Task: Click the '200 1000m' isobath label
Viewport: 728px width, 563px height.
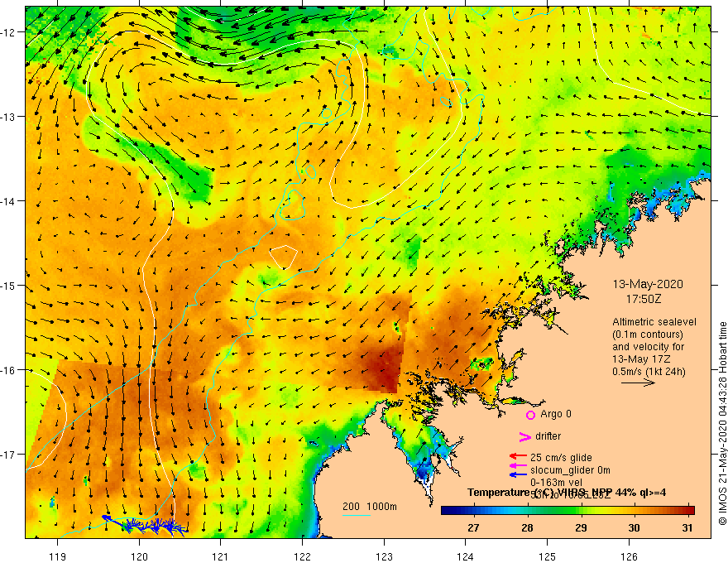Action: [370, 507]
